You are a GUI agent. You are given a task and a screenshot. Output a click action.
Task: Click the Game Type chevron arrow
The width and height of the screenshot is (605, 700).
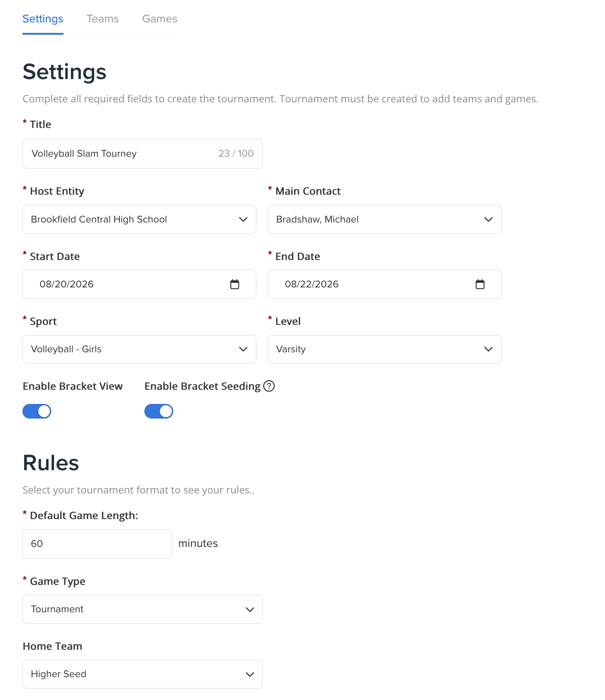tap(249, 610)
